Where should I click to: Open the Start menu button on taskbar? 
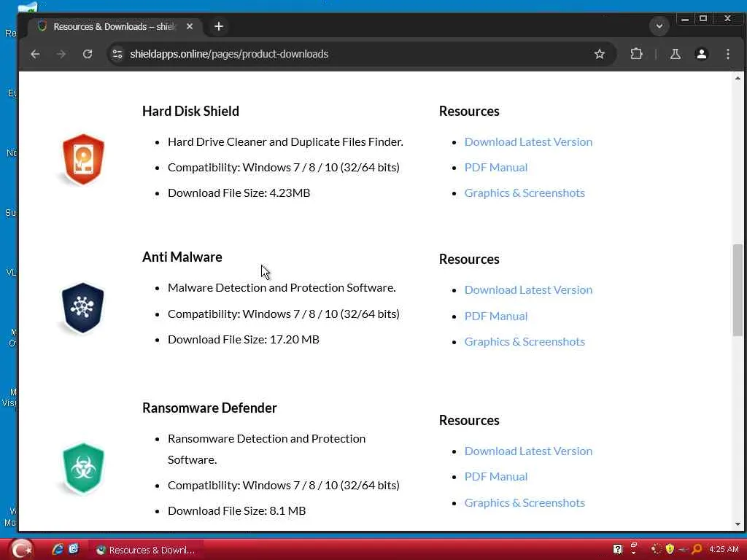[21, 549]
